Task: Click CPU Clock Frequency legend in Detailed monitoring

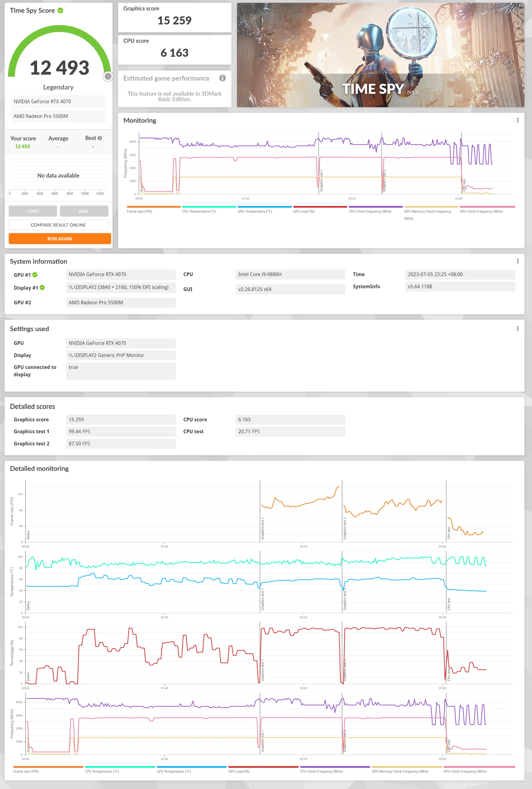Action: coord(335,769)
